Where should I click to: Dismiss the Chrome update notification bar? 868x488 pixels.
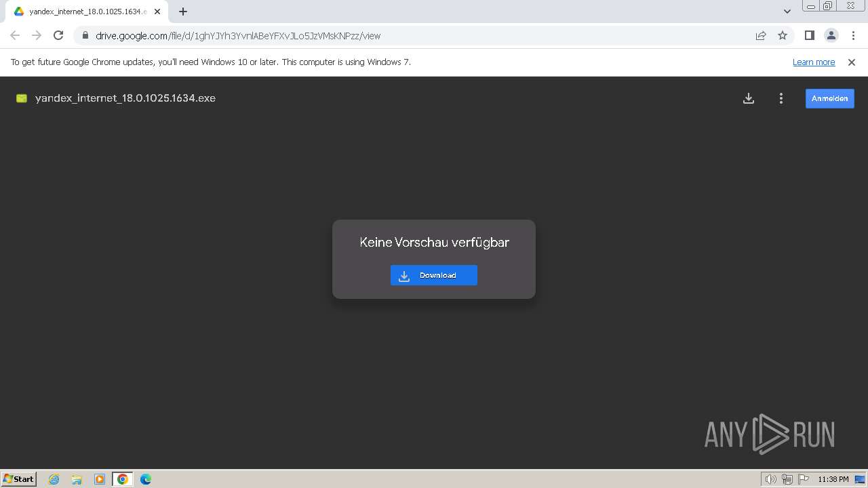click(852, 62)
